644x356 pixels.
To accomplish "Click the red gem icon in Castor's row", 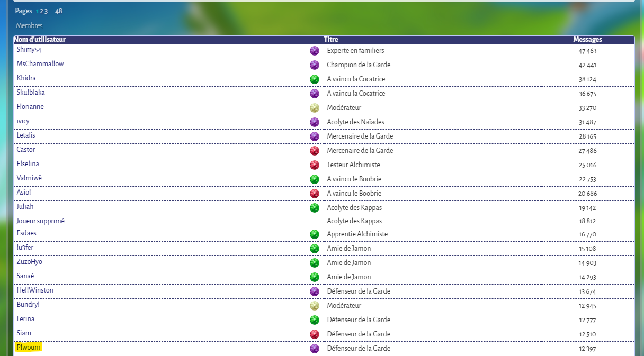I will tap(315, 151).
